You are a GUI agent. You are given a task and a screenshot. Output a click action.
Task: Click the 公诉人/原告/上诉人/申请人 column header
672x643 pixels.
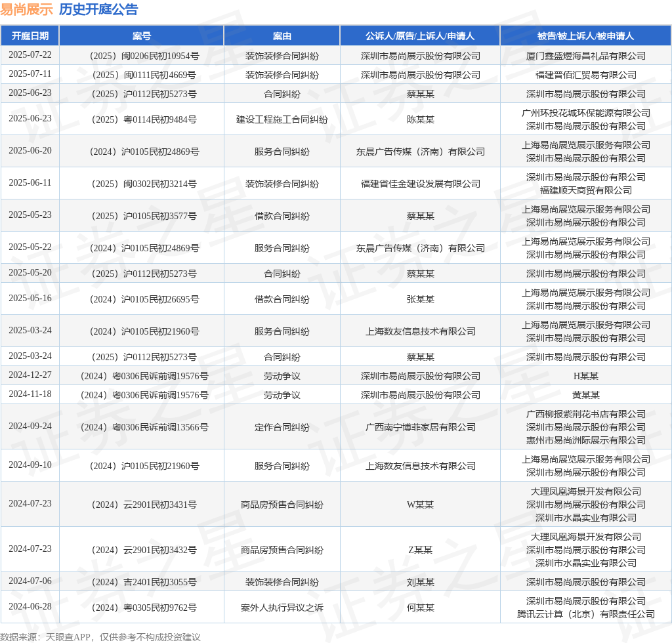(x=420, y=36)
